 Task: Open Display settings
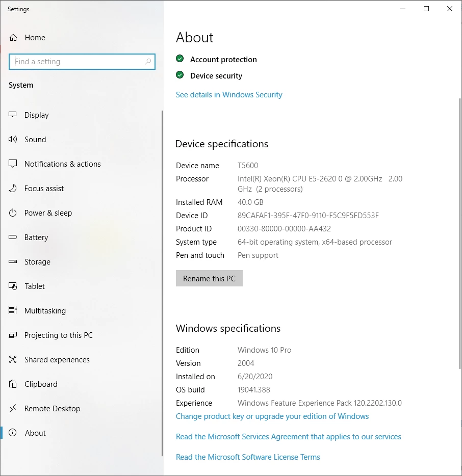36,115
